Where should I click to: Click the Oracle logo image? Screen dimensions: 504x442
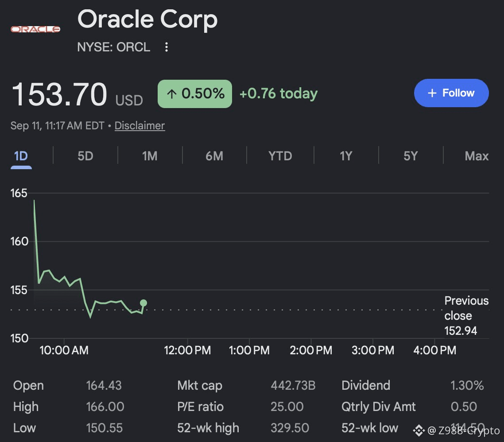(35, 29)
